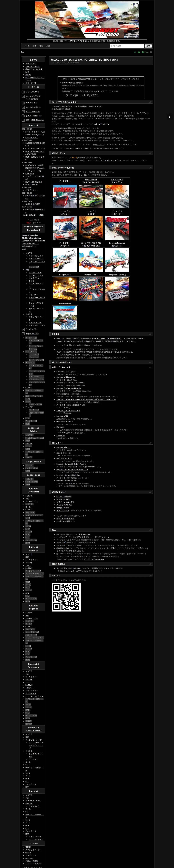The width and height of the screenshot is (174, 868).
Task: Click the down-arrow scroll button at right edge
Action: coord(170,117)
